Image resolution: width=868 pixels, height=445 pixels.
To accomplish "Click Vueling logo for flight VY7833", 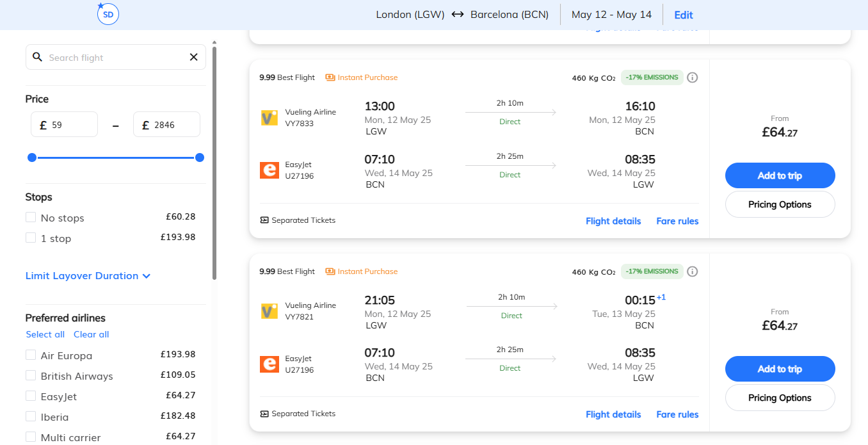I will 269,118.
